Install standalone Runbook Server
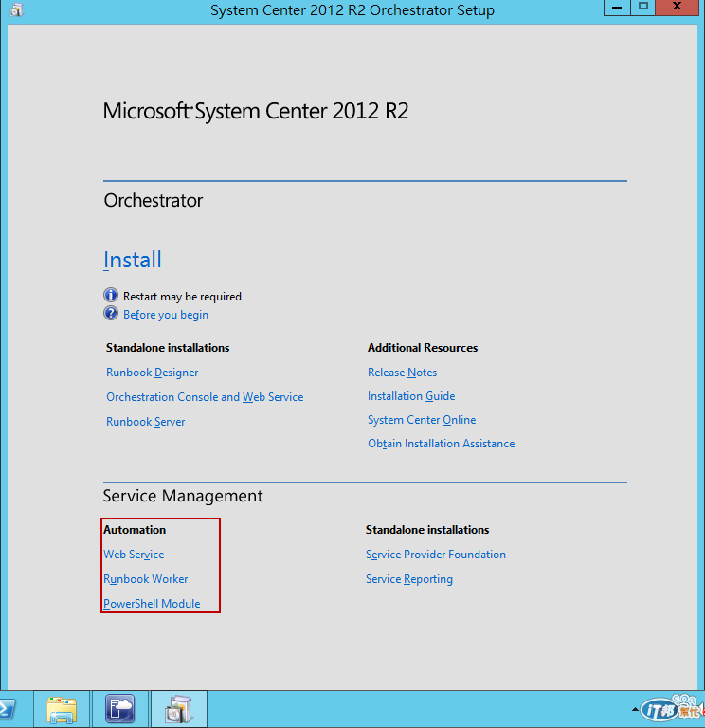 pyautogui.click(x=146, y=422)
